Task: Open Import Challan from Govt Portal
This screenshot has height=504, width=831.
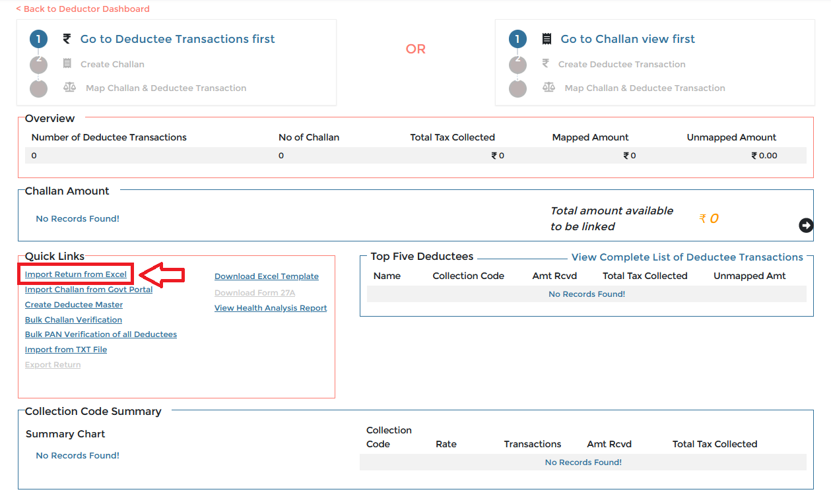Action: pyautogui.click(x=88, y=290)
